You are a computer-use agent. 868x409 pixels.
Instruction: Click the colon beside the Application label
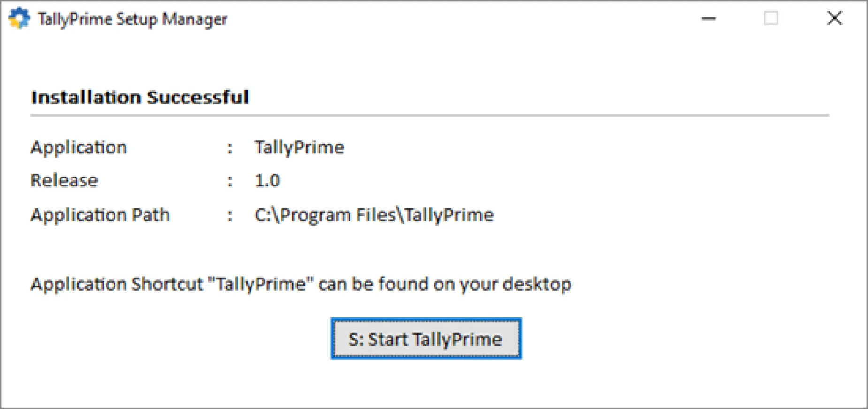pos(230,148)
